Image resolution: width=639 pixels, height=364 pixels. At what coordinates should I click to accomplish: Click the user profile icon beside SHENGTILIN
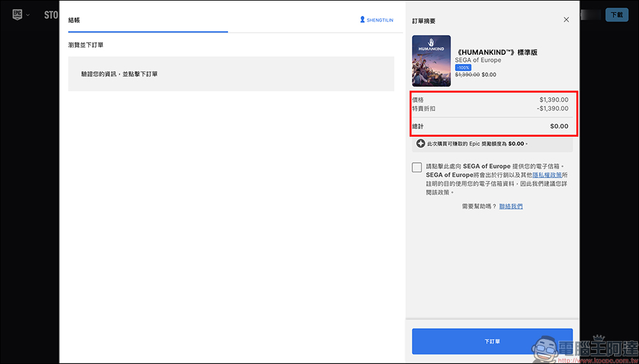click(362, 20)
